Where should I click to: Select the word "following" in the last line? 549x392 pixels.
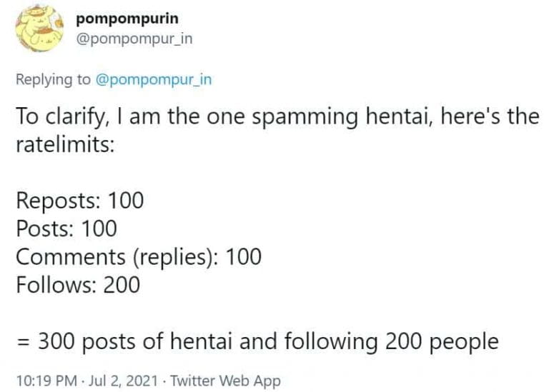pos(331,341)
